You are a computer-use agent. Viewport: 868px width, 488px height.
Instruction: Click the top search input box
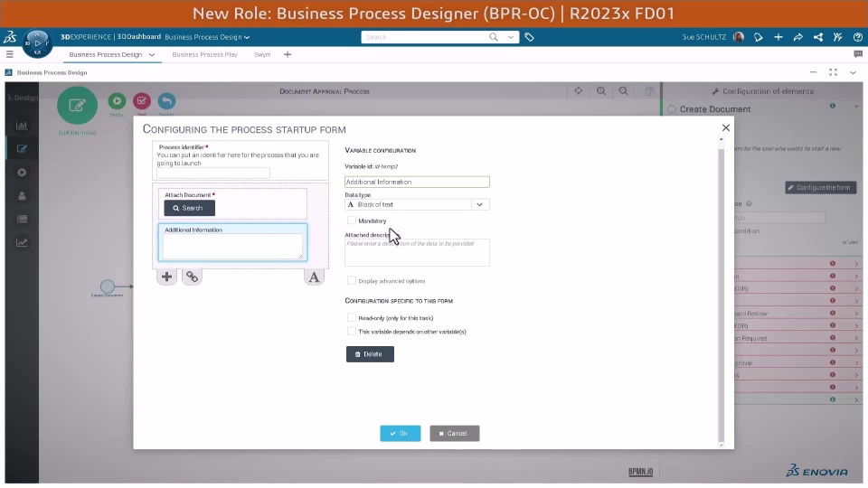click(423, 37)
